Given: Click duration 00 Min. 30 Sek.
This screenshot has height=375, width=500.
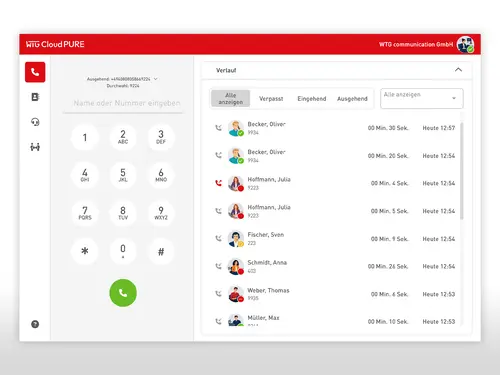Looking at the screenshot, I should click(x=388, y=128).
